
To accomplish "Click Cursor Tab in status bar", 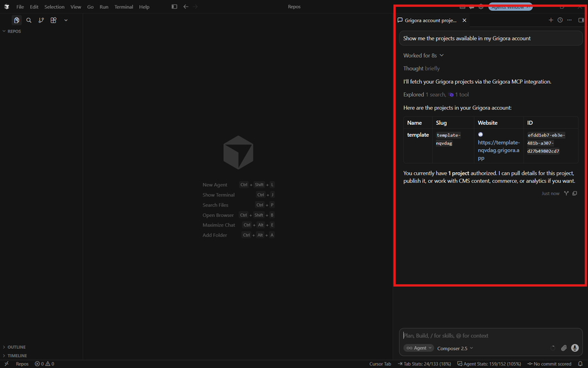I will 380,364.
